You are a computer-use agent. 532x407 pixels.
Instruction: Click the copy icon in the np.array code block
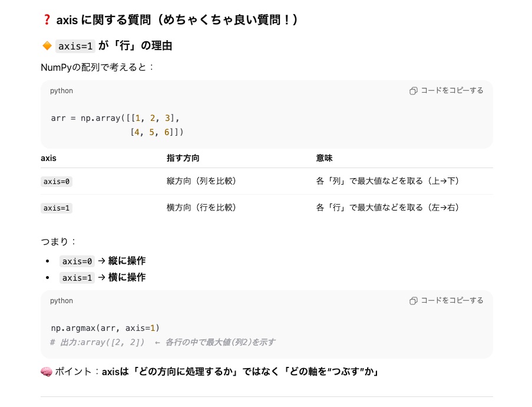414,91
